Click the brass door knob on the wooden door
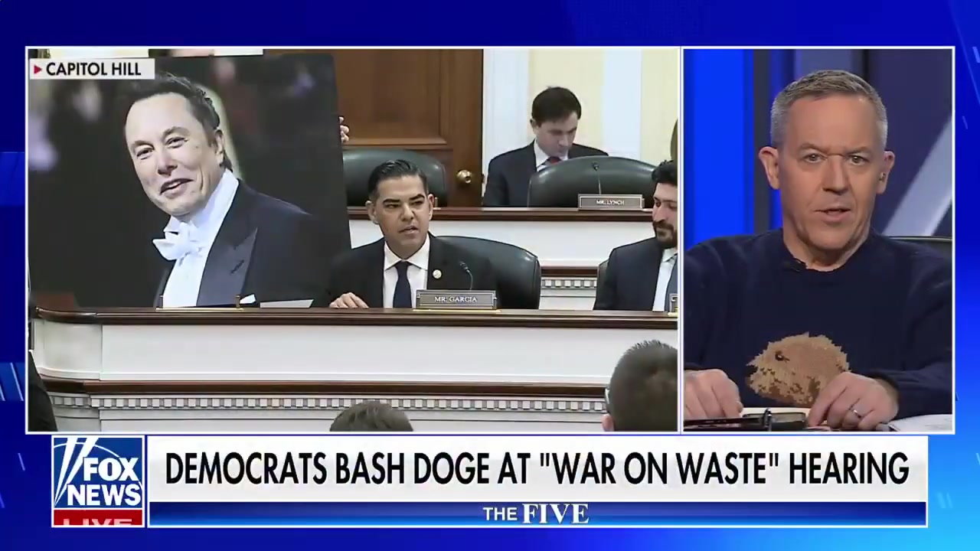This screenshot has height=551, width=980. [464, 177]
